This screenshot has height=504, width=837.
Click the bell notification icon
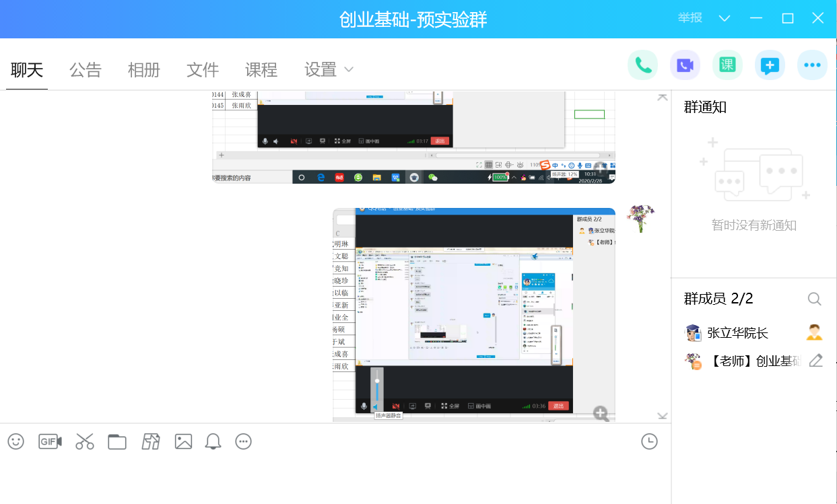213,441
